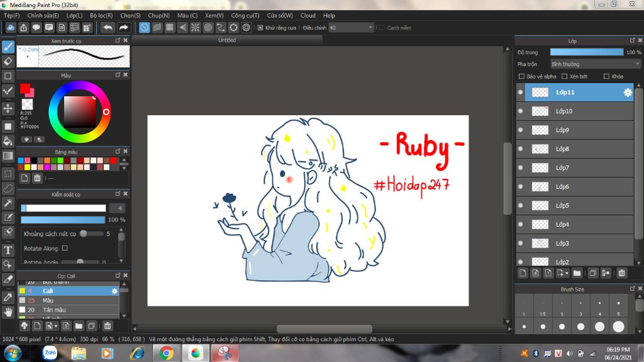Enable parallel lines snap guide
The image size is (644, 362).
point(157,28)
